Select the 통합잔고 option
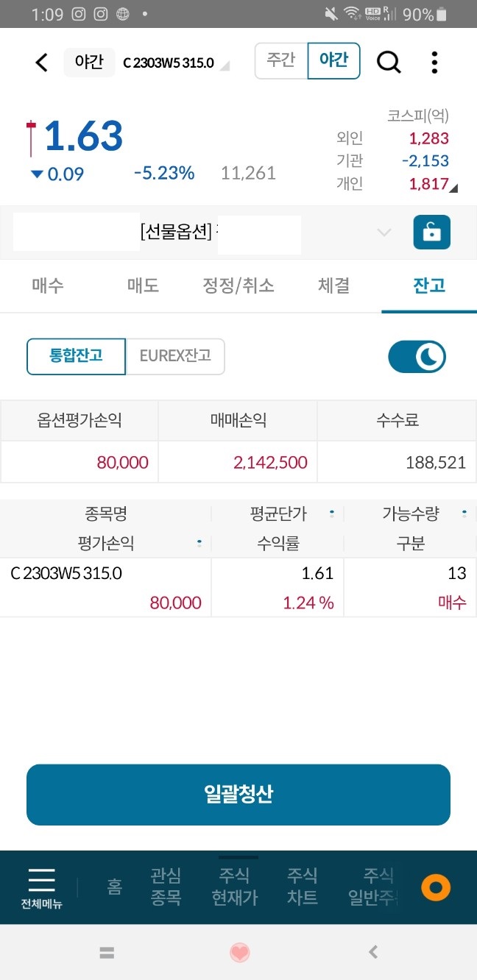Screen dimensions: 477x980 77,357
